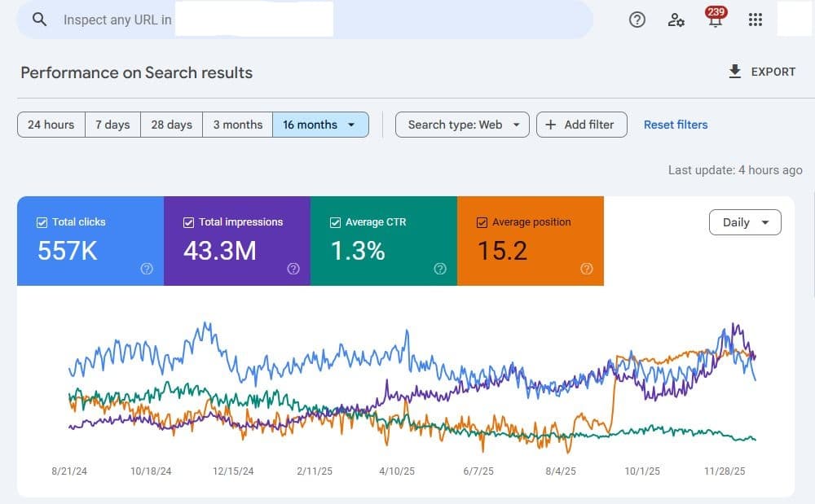The image size is (815, 504).
Task: Click the Reset filters link
Action: point(676,125)
